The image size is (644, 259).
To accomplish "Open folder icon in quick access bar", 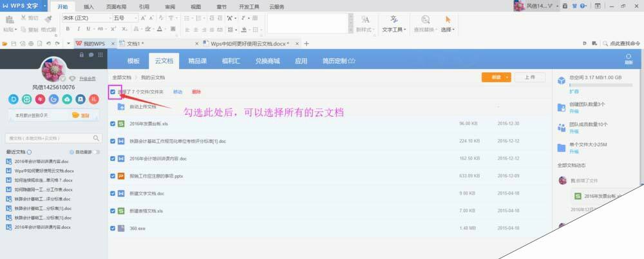I will [x=5, y=44].
